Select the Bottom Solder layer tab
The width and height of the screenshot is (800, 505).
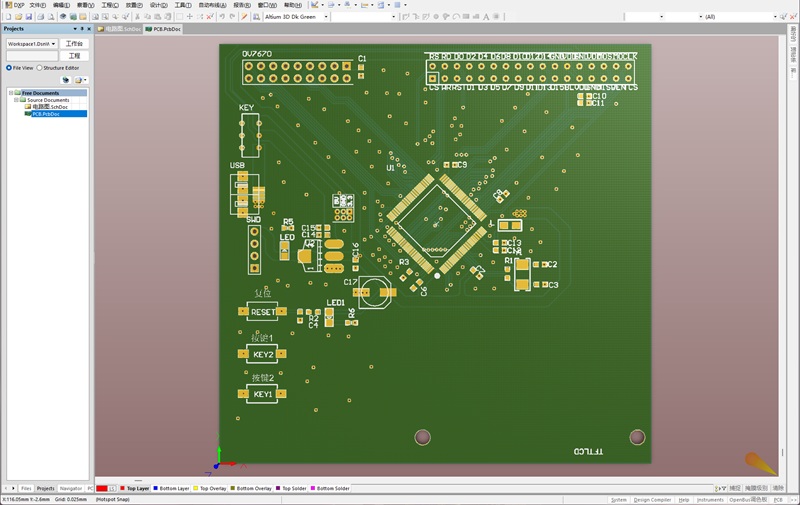(330, 488)
